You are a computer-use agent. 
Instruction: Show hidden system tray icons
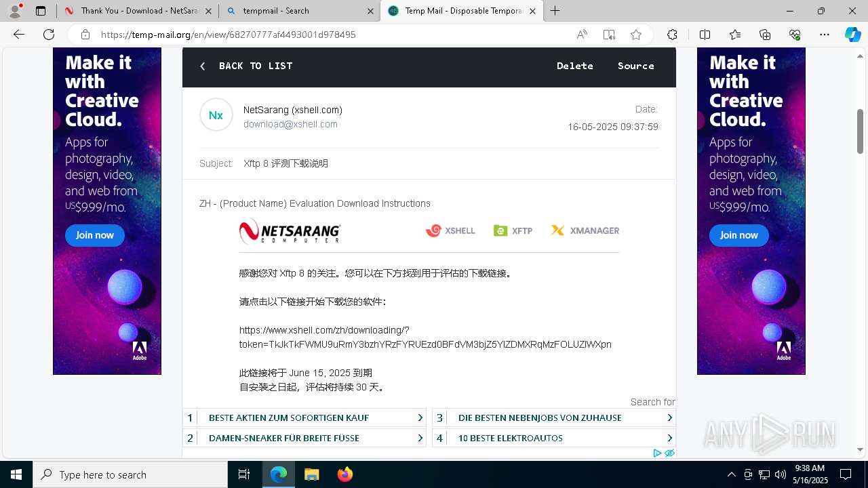pyautogui.click(x=731, y=474)
